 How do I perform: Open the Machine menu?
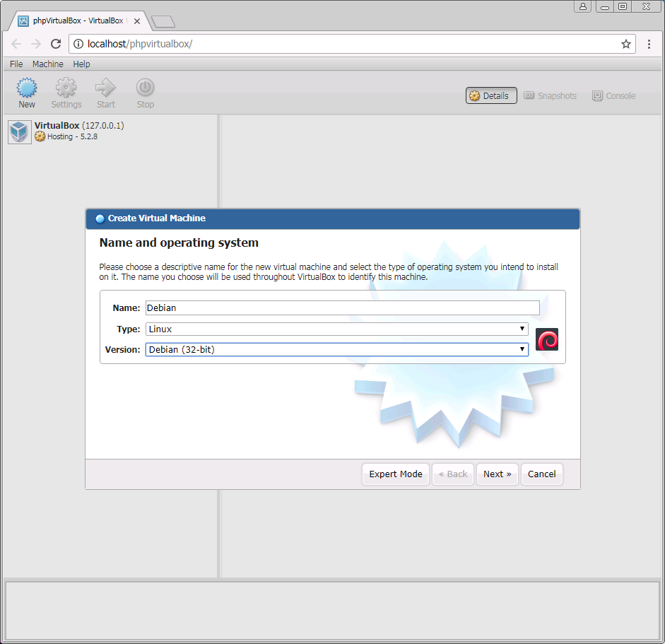click(47, 64)
